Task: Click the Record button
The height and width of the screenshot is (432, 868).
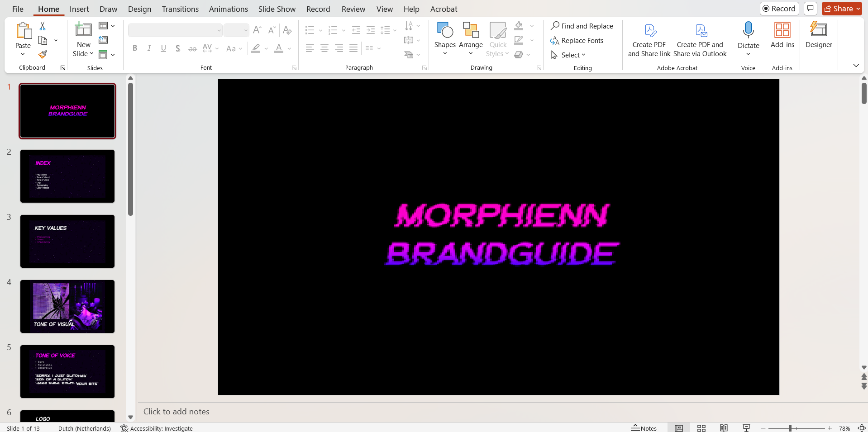Action: 779,8
